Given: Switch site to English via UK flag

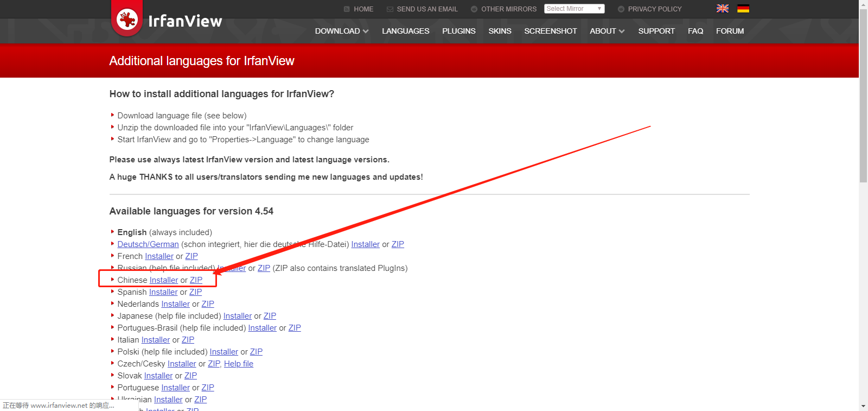Looking at the screenshot, I should pos(723,9).
